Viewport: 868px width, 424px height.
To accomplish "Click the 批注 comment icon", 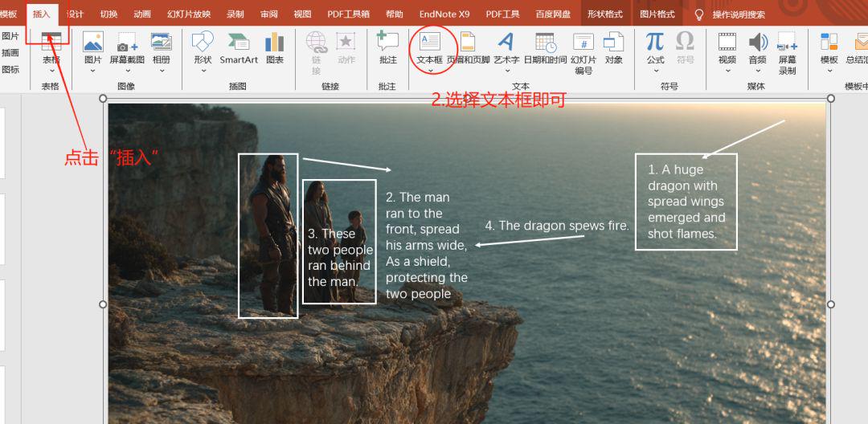I will point(387,42).
